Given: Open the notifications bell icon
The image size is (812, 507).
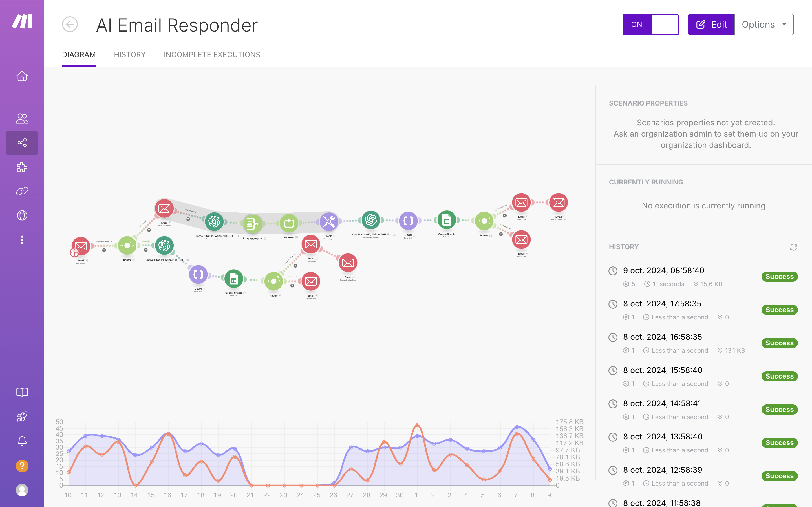Looking at the screenshot, I should [22, 441].
